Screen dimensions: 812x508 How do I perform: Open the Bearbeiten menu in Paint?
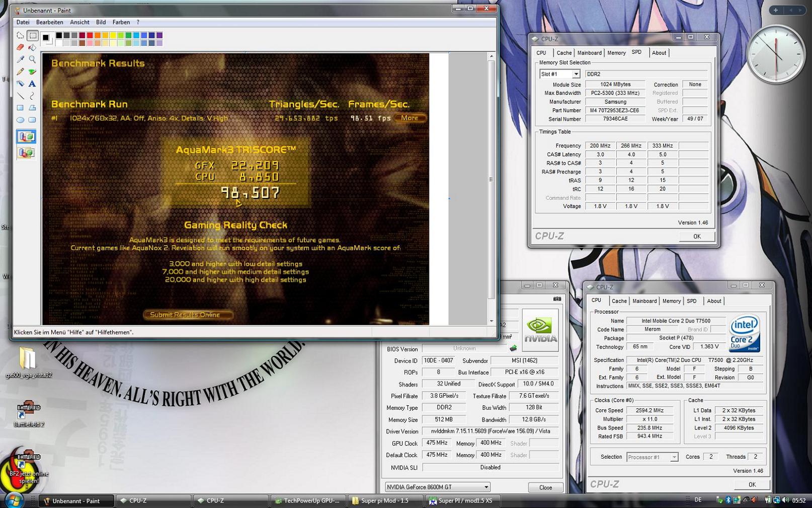pos(49,22)
